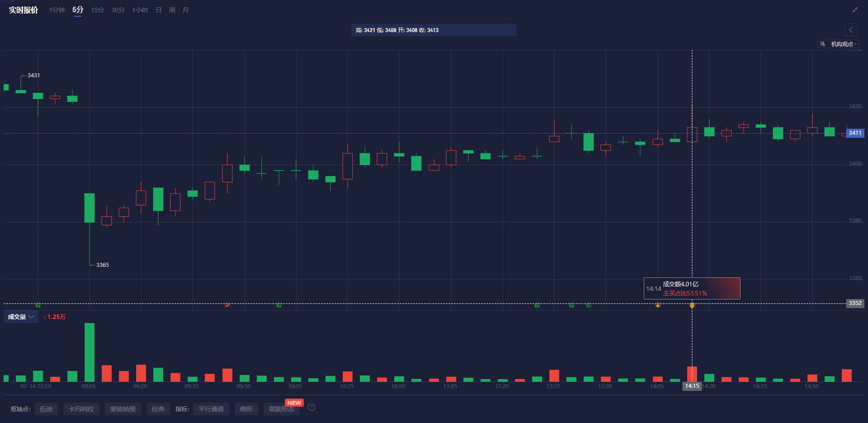Click the question mark help icon
The height and width of the screenshot is (423, 868).
311,407
